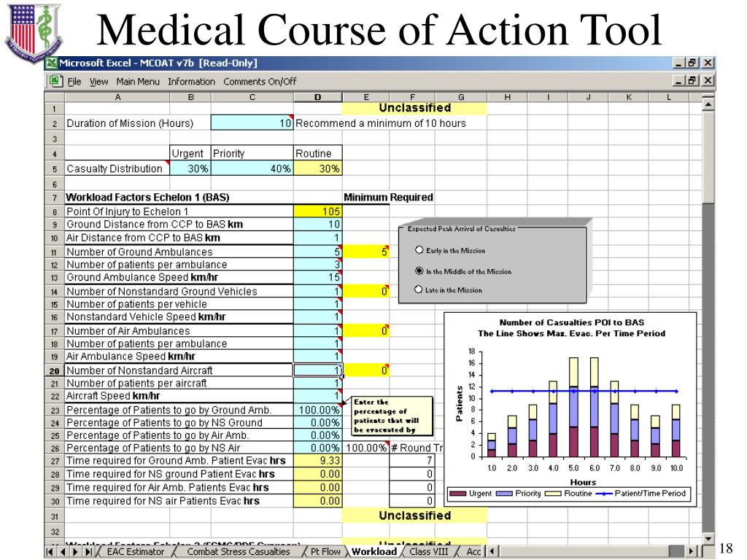
Task: Select the Point Of Injury value 105
Action: click(x=318, y=211)
